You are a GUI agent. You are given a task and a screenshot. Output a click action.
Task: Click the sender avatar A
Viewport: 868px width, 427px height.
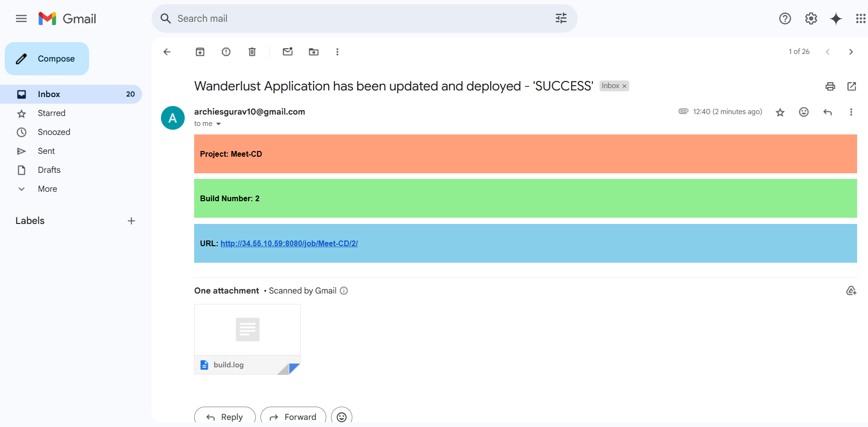tap(173, 118)
